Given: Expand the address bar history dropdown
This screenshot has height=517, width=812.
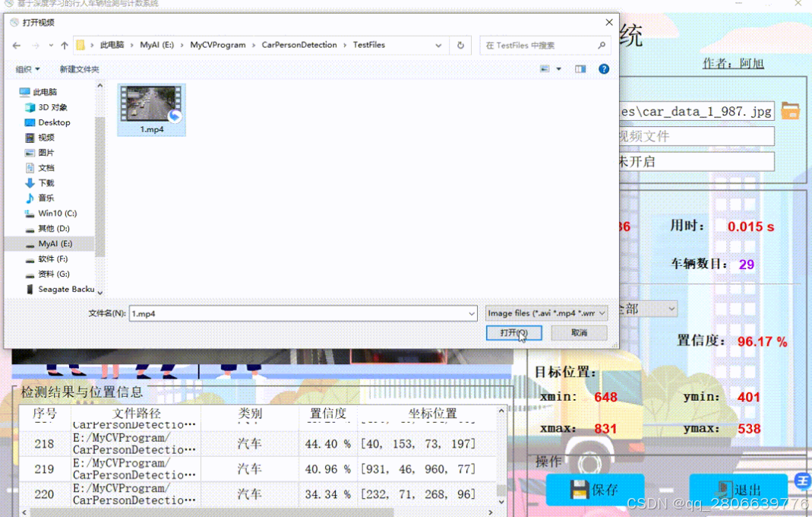Looking at the screenshot, I should [438, 46].
